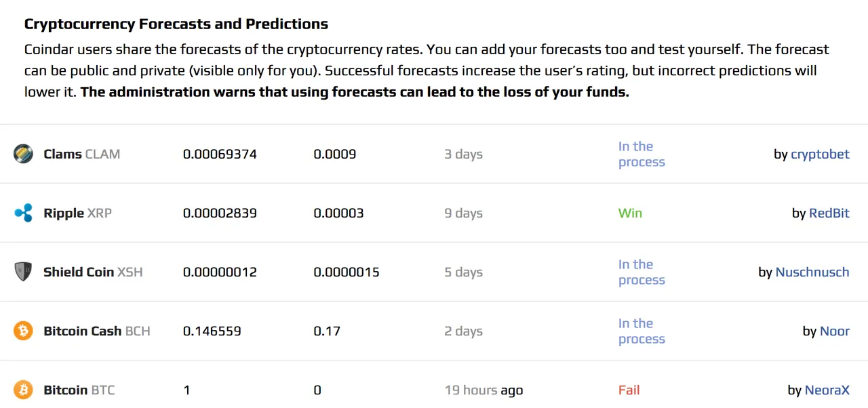Click In the process status for Clams
This screenshot has width=868, height=408.
[x=642, y=154]
